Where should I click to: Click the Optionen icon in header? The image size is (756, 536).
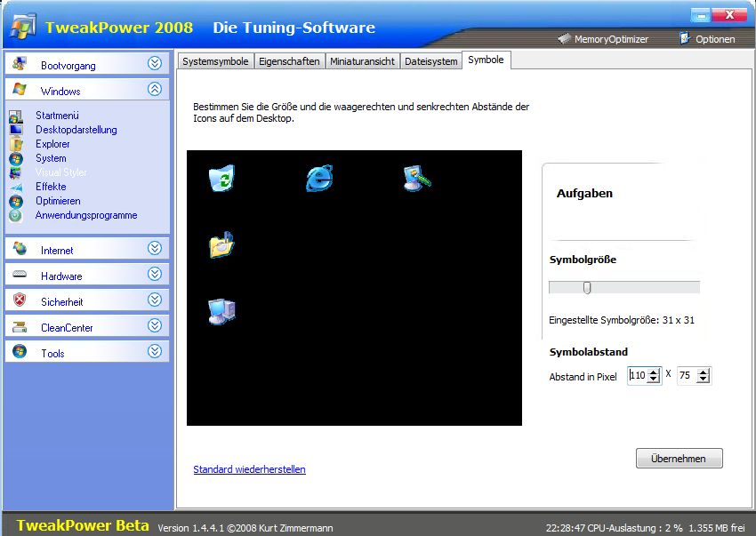(685, 38)
